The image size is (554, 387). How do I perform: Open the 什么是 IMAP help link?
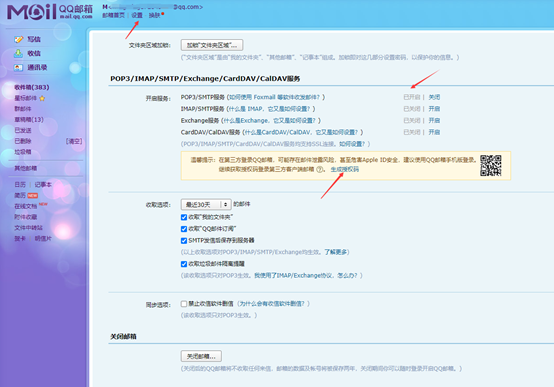270,109
